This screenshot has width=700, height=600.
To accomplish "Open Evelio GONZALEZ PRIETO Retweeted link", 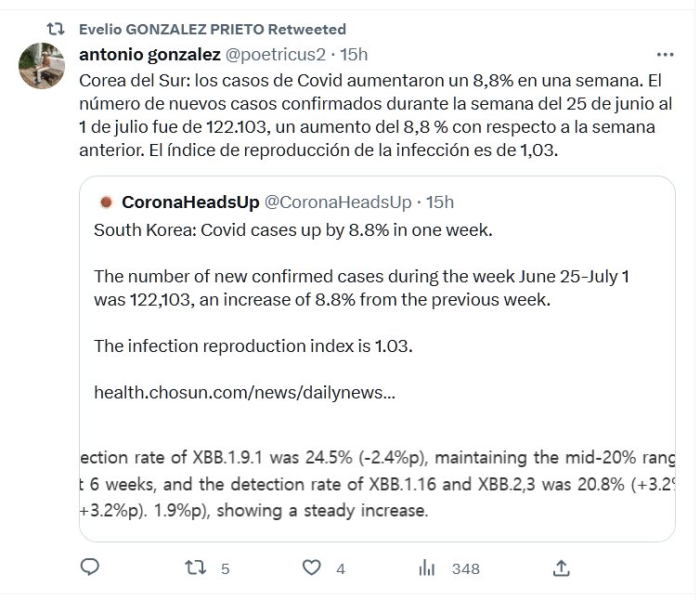I will coord(213,29).
